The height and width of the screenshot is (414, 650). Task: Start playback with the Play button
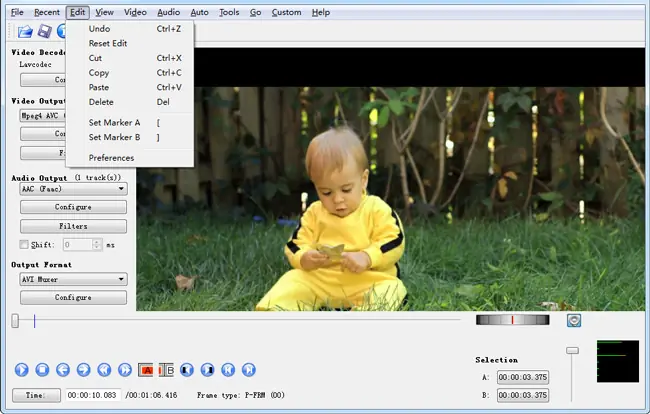pyautogui.click(x=22, y=370)
